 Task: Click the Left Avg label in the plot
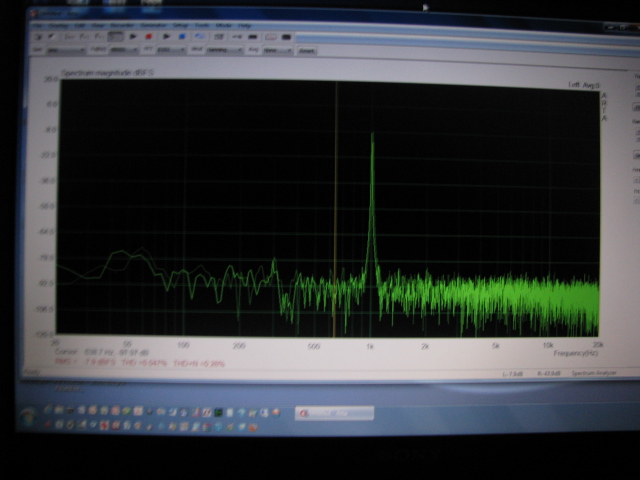click(x=584, y=85)
